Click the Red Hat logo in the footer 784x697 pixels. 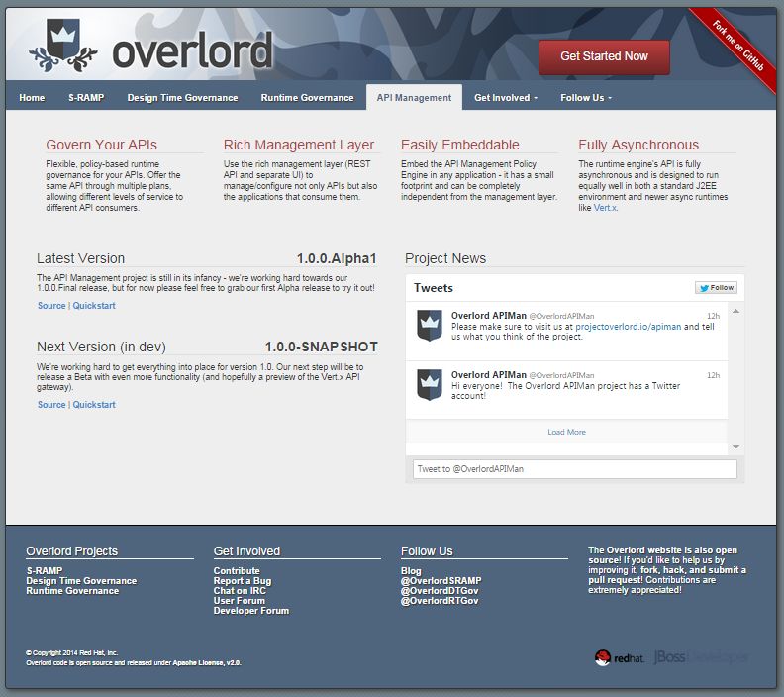click(620, 658)
